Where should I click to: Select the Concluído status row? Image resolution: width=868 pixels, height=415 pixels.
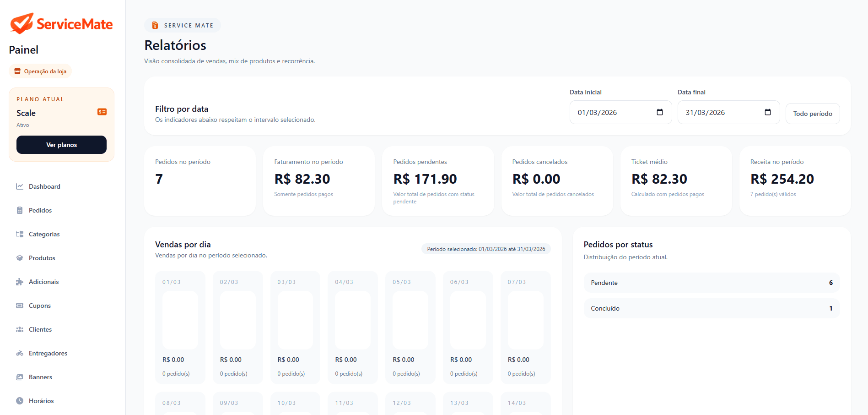point(711,308)
